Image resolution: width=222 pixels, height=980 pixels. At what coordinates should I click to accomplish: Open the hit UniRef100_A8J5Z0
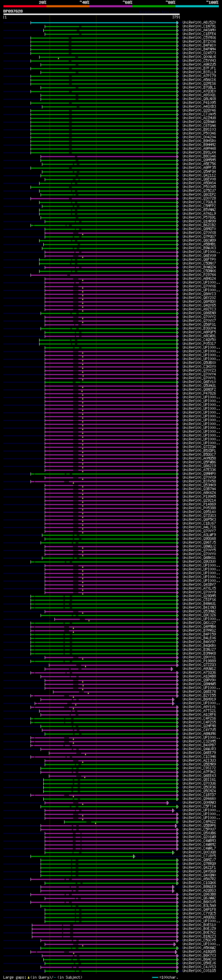tap(199, 23)
